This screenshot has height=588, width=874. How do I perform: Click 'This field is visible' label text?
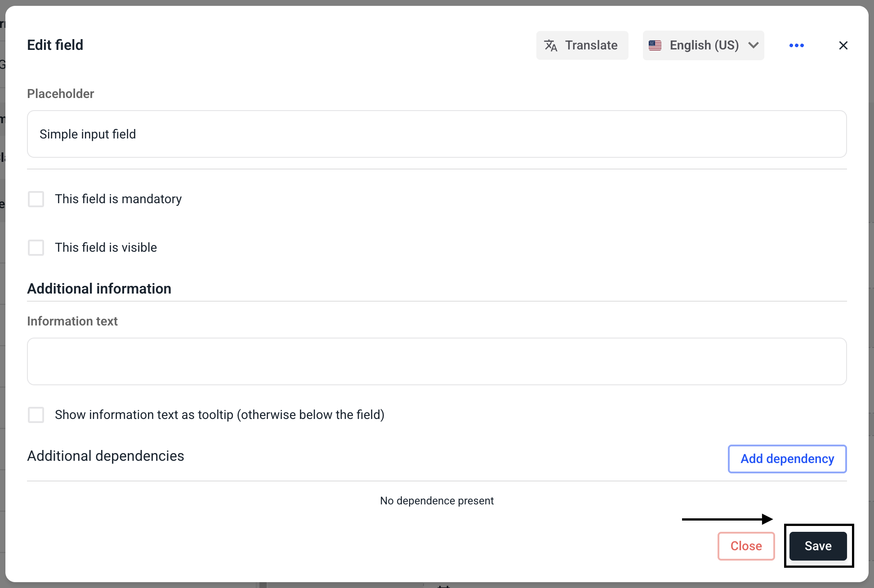tap(106, 248)
